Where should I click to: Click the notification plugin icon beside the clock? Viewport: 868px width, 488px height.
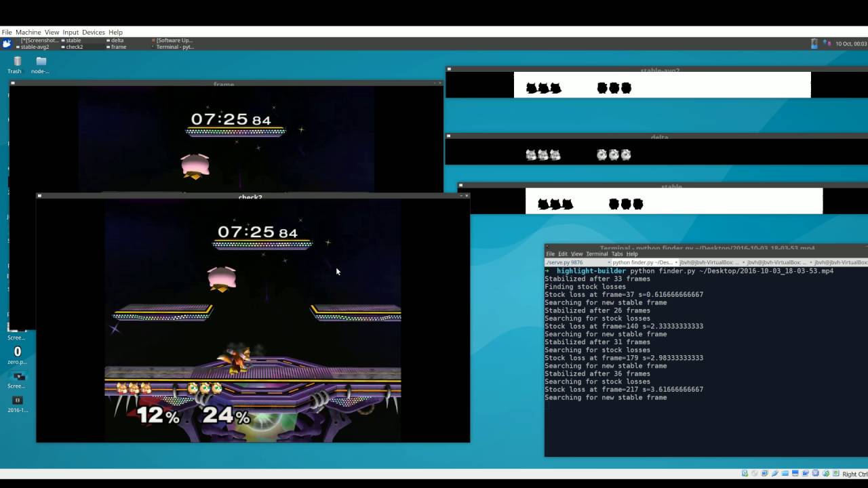[x=827, y=43]
